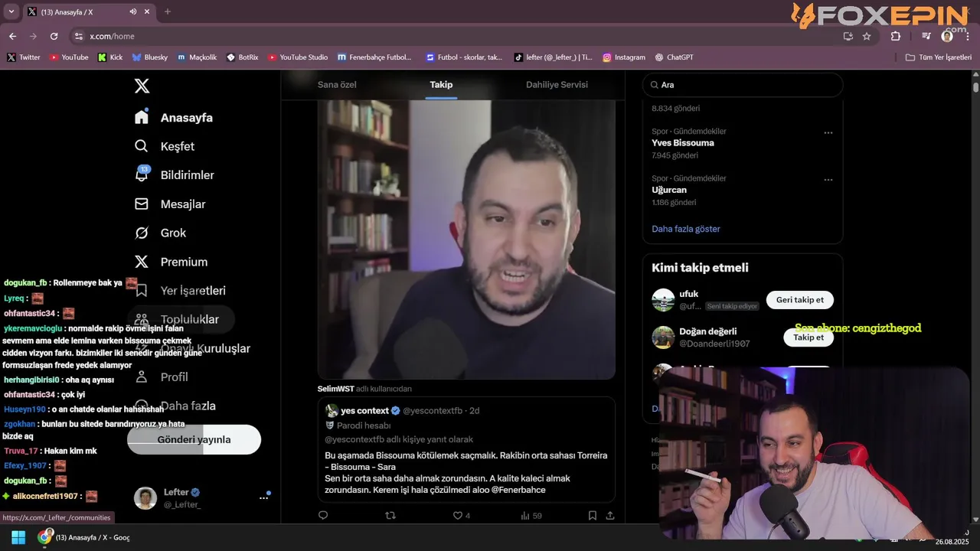Open the Instagram bookmark
Screen dimensions: 980x551
coord(624,57)
